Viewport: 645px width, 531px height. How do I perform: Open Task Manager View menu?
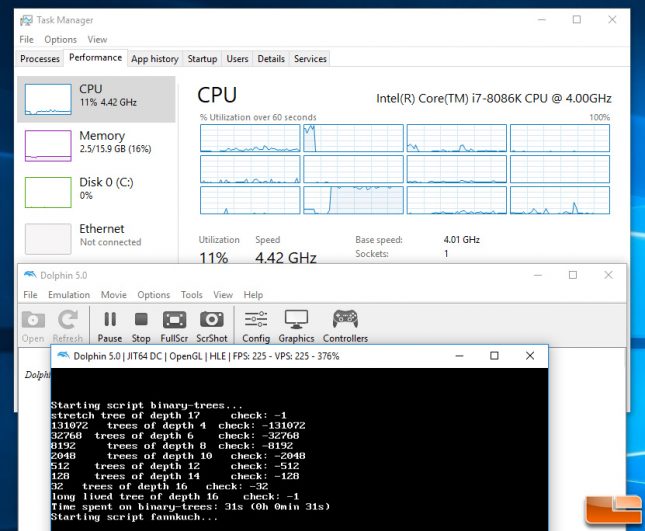pyautogui.click(x=97, y=39)
